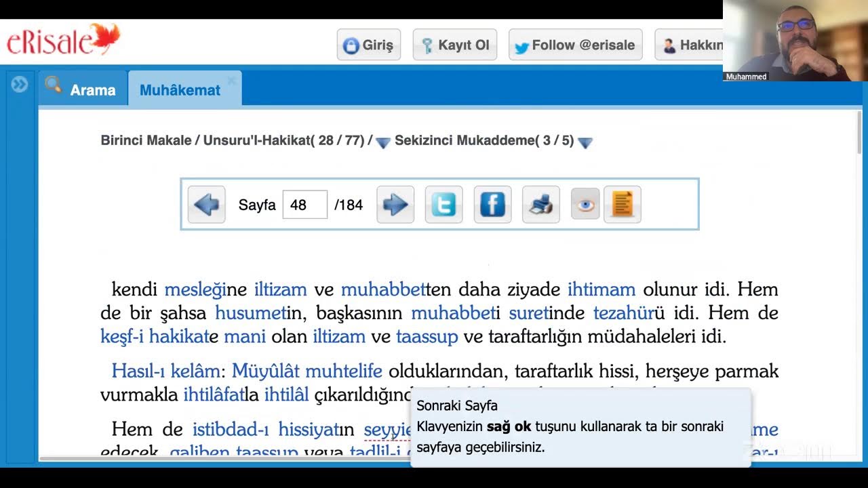Click the word 'iltizam' in first line
This screenshot has height=488, width=868.
281,290
